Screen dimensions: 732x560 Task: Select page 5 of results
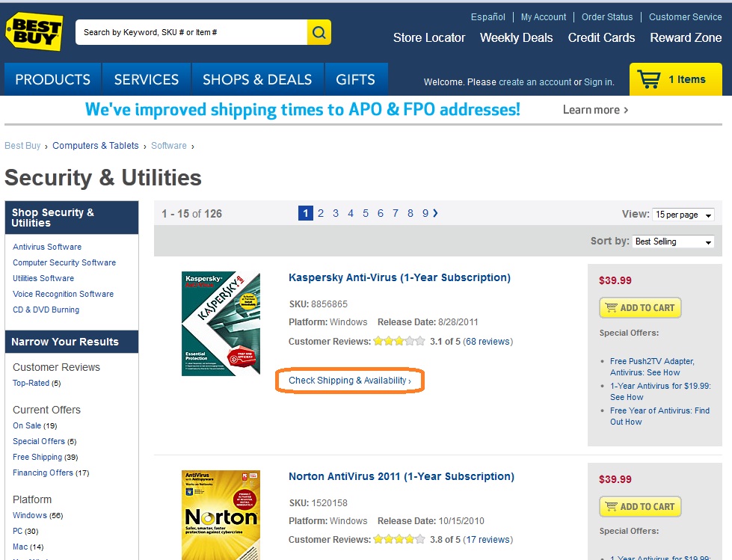[366, 213]
